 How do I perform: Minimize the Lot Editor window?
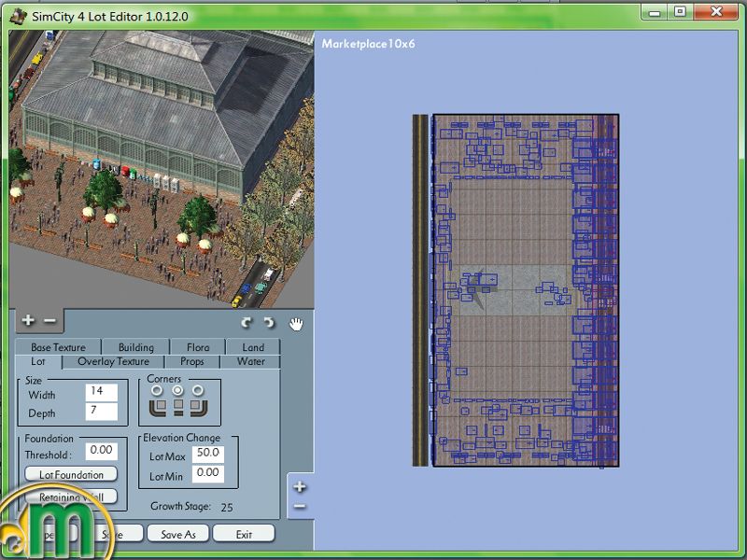[x=655, y=12]
